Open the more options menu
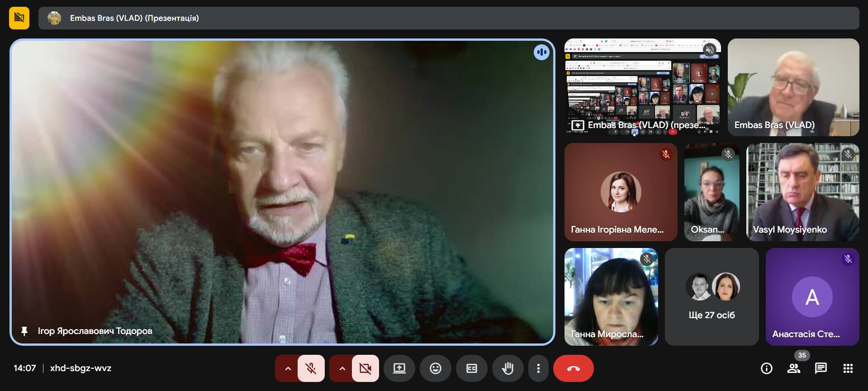Screen dimensions: 868x391 (x=538, y=368)
